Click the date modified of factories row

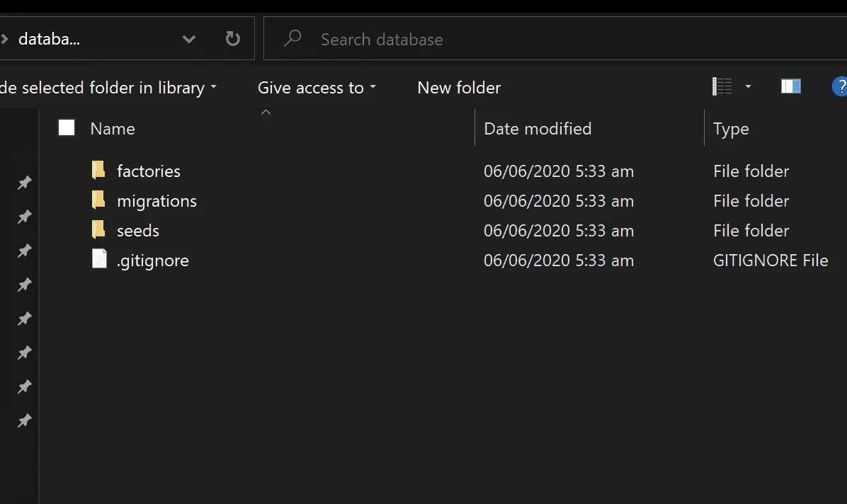(x=559, y=171)
